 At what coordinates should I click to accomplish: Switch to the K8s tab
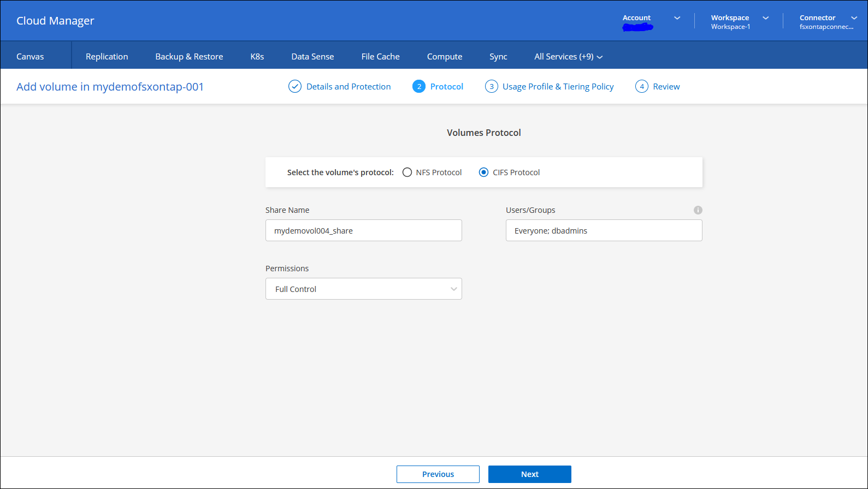(x=257, y=57)
